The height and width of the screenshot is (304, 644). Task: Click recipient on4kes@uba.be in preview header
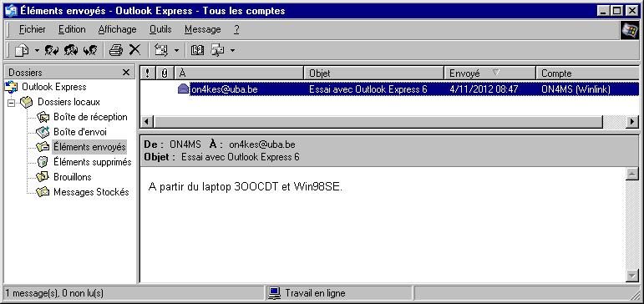tap(262, 144)
